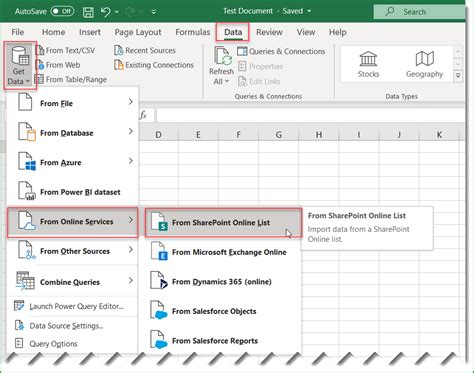The height and width of the screenshot is (373, 474).
Task: Switch to the Insert tab
Action: coord(90,32)
